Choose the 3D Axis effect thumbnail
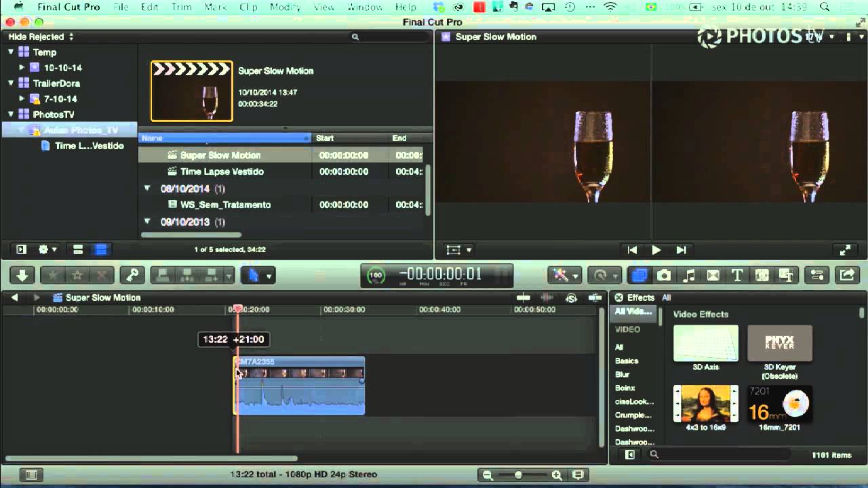The width and height of the screenshot is (868, 488). tap(706, 344)
